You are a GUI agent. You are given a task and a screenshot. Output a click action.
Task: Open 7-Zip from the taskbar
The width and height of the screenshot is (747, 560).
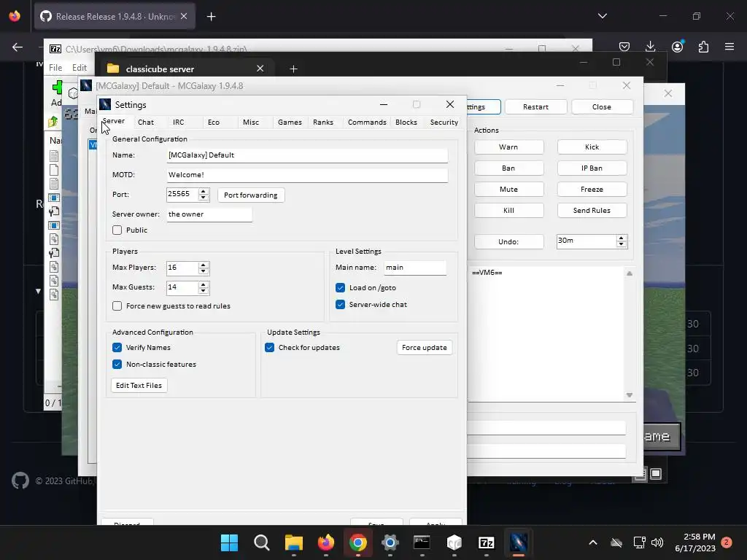point(487,542)
